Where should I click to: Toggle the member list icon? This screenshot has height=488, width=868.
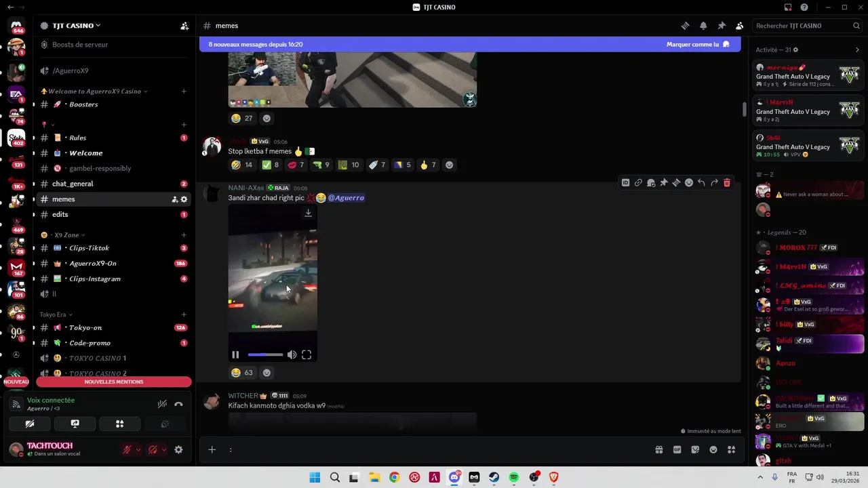[740, 26]
